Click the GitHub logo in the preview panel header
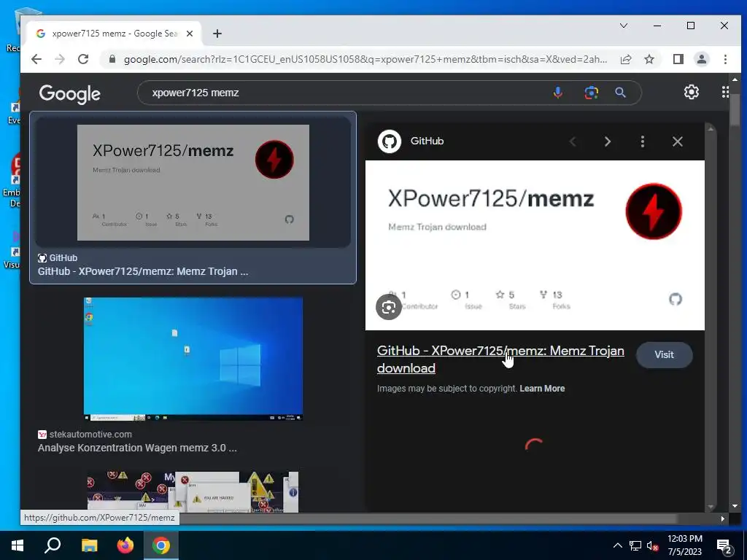 390,141
